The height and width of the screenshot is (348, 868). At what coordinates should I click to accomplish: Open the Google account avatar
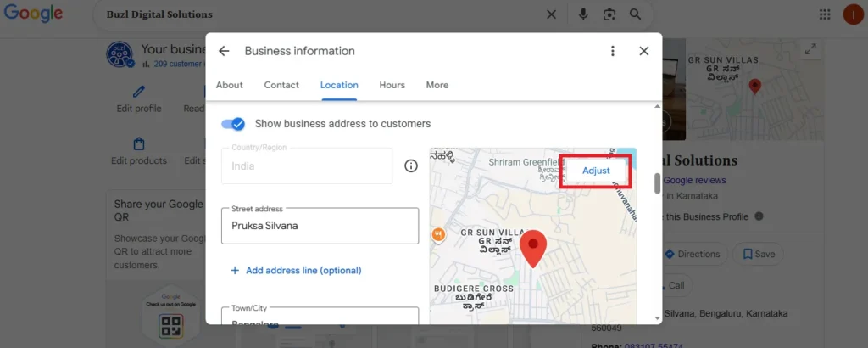[853, 14]
